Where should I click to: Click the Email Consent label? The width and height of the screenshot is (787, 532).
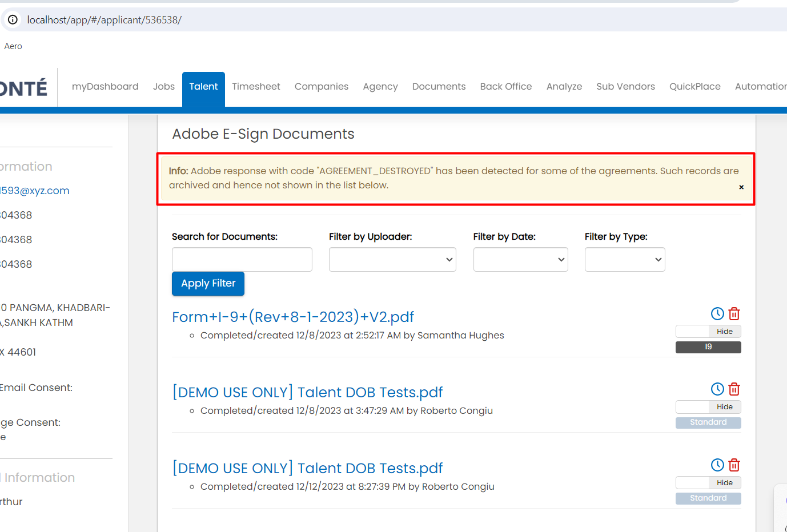37,388
